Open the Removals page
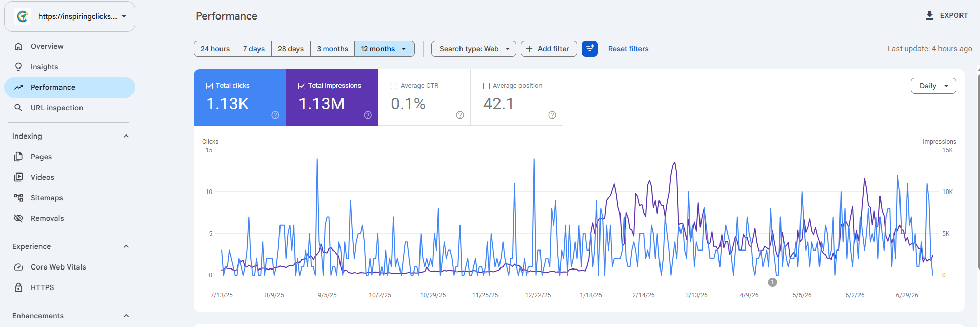This screenshot has width=980, height=327. coord(70,218)
